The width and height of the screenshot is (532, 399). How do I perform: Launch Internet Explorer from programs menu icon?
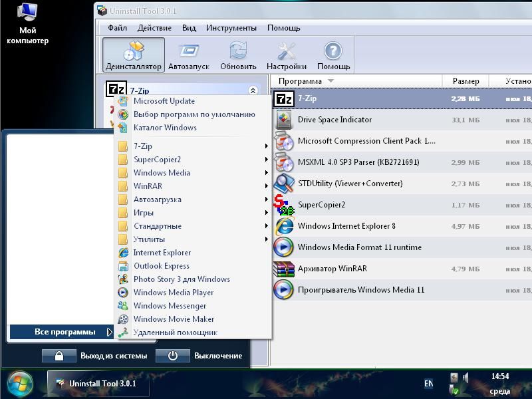click(x=123, y=253)
